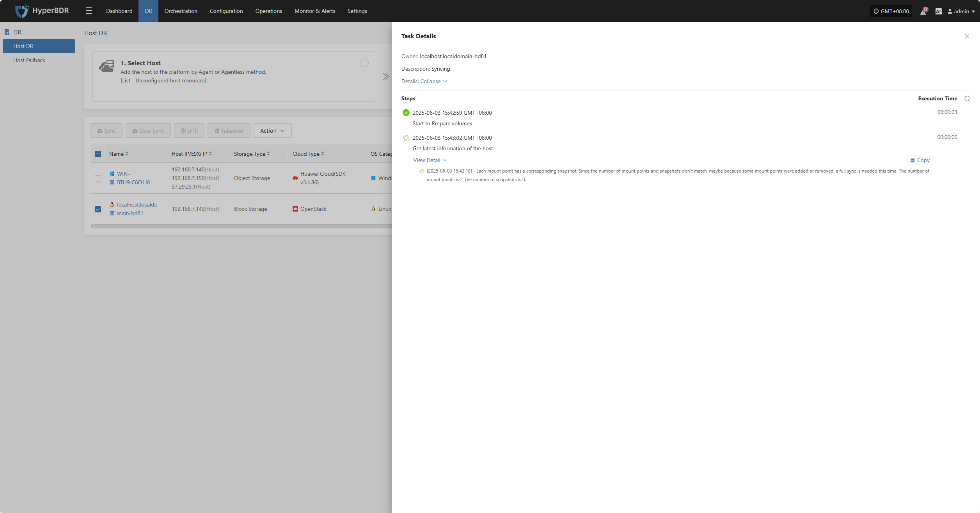The height and width of the screenshot is (513, 980).
Task: Click the clock icon next to GMT+08:00
Action: (876, 11)
